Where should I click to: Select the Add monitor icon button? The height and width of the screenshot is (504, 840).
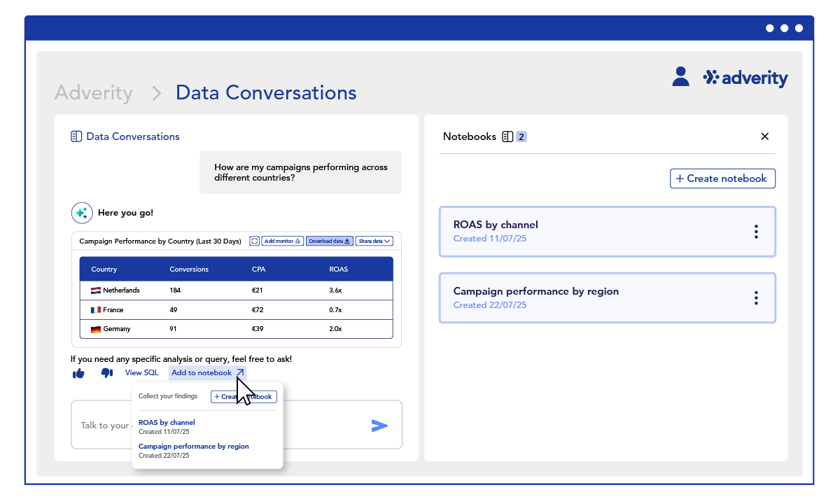click(281, 241)
